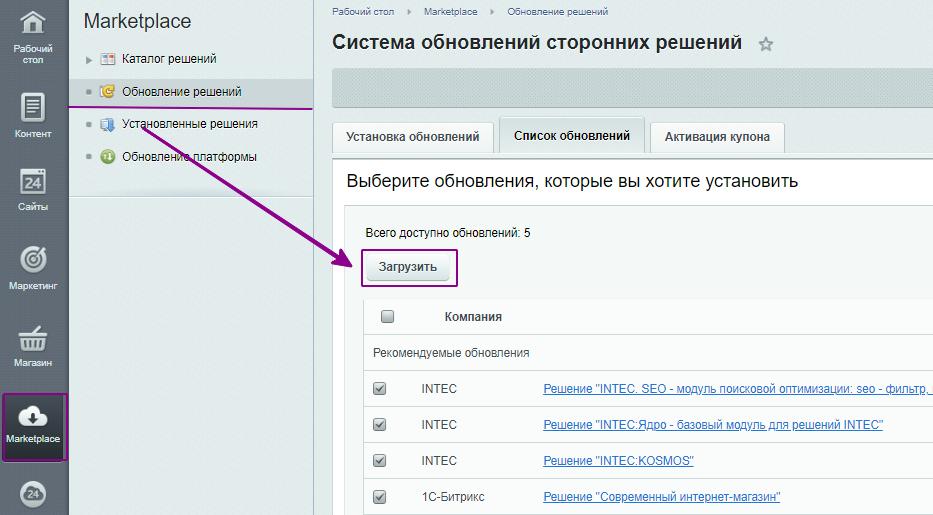Open the Маркетинг target icon
Screen dimensions: 933x515
33,260
